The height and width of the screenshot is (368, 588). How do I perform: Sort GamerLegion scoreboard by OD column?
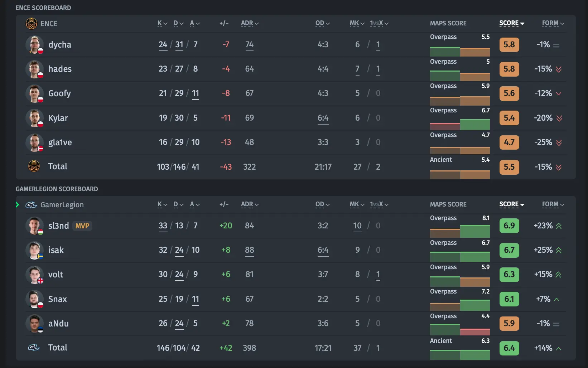click(x=322, y=204)
